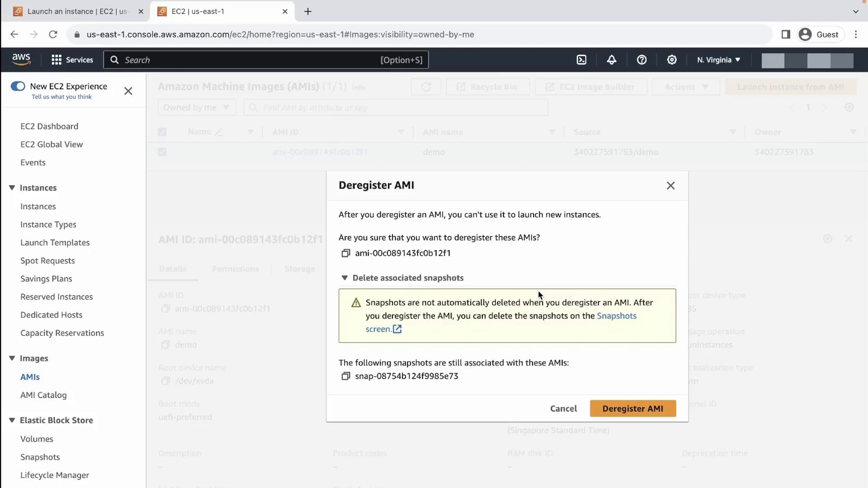Open the Services grid menu
Screen dimensions: 868x488
[72, 60]
